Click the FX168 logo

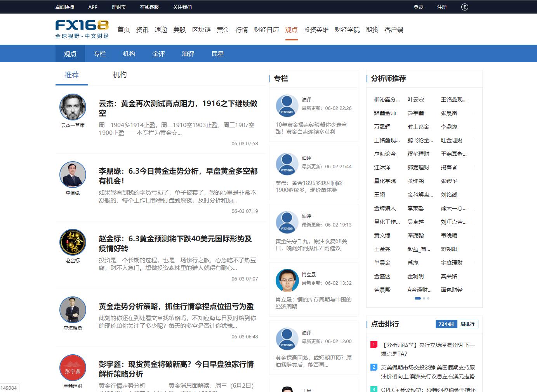point(82,29)
